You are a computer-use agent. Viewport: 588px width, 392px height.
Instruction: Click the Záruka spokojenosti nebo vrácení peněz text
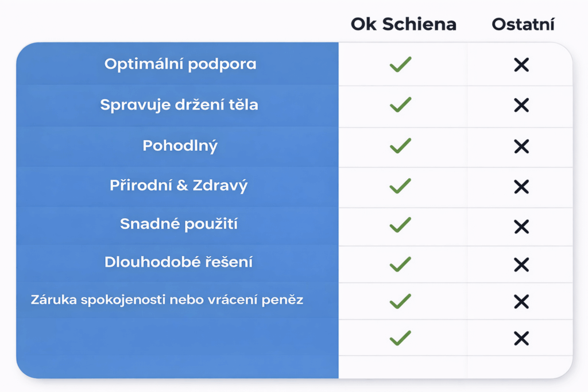coord(167,299)
